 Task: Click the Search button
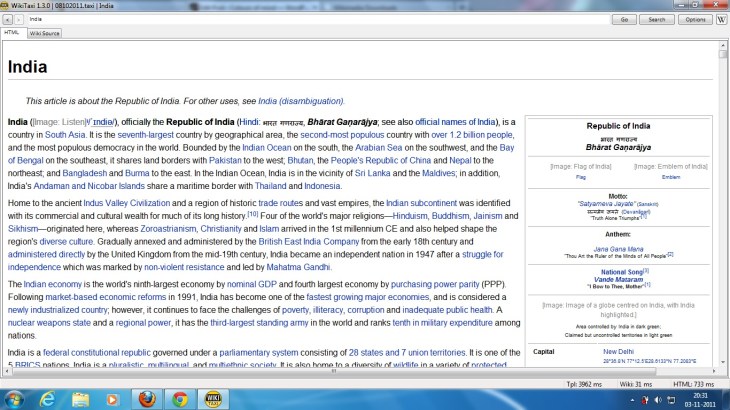pyautogui.click(x=656, y=19)
